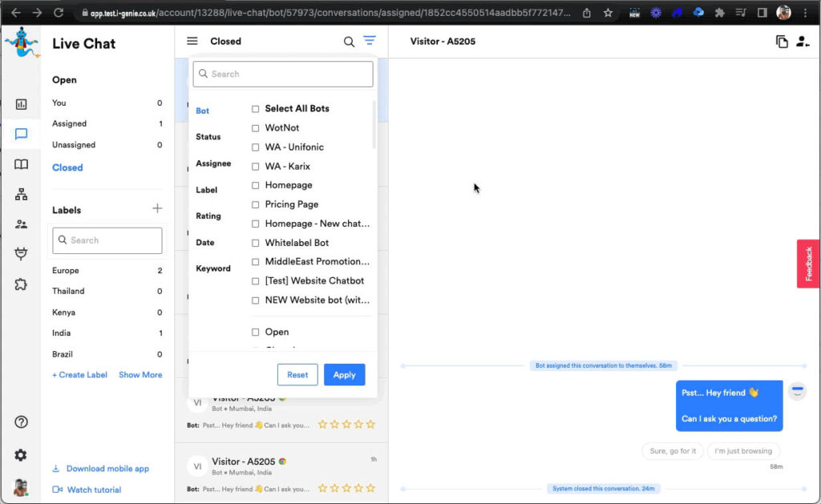The width and height of the screenshot is (821, 504).
Task: Click the live chat bubble sidebar icon
Action: click(21, 134)
